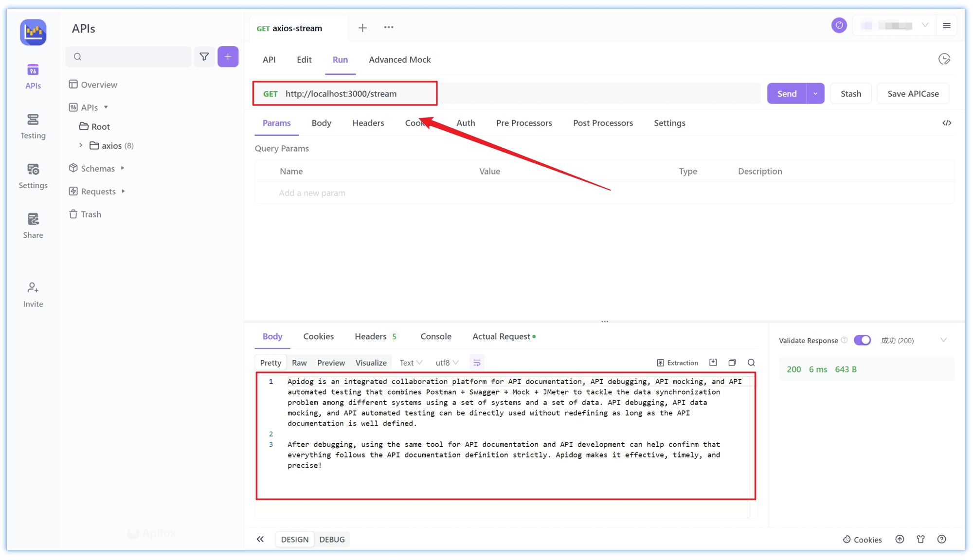This screenshot has width=973, height=560.
Task: Click the Stash button
Action: click(851, 93)
